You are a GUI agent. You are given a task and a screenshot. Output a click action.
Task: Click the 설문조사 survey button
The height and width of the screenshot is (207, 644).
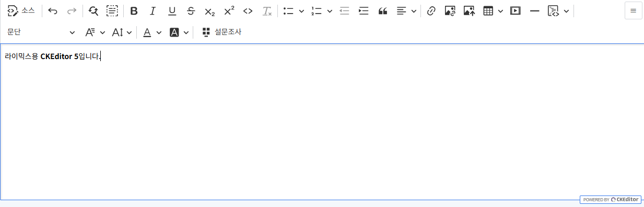[222, 32]
